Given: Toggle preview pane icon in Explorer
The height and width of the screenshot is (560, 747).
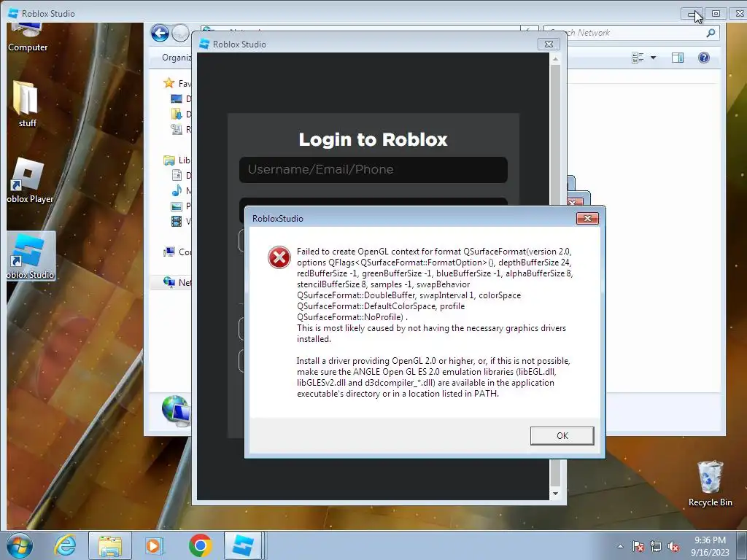Looking at the screenshot, I should coord(678,58).
